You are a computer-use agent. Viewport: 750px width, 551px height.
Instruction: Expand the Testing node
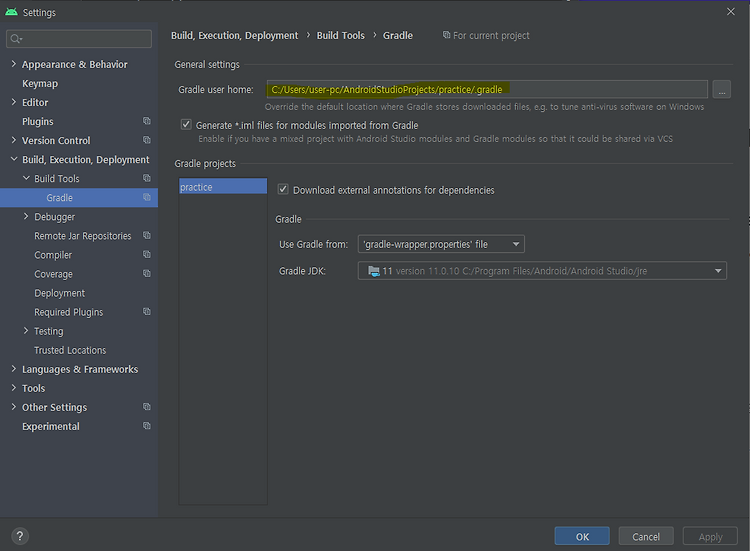coord(26,331)
